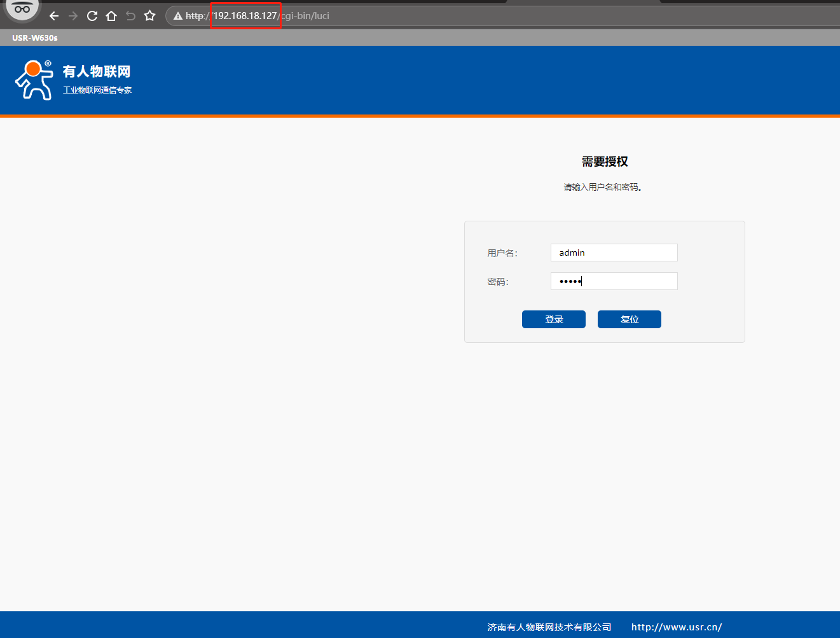Click the undo/restore closed tab icon
Viewport: 840px width, 638px height.
click(x=130, y=16)
